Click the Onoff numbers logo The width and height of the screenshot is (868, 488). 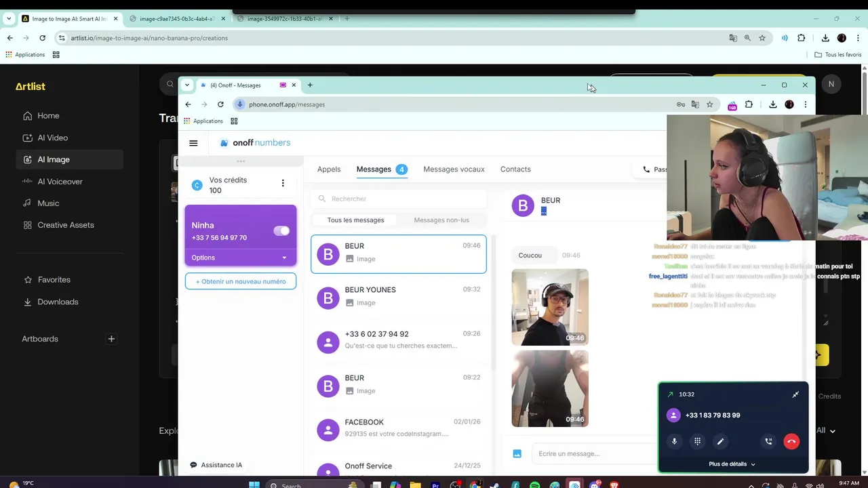coord(255,143)
